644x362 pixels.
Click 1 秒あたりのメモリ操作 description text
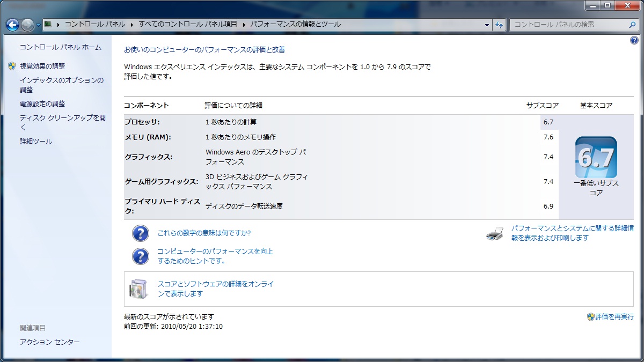[x=241, y=137]
